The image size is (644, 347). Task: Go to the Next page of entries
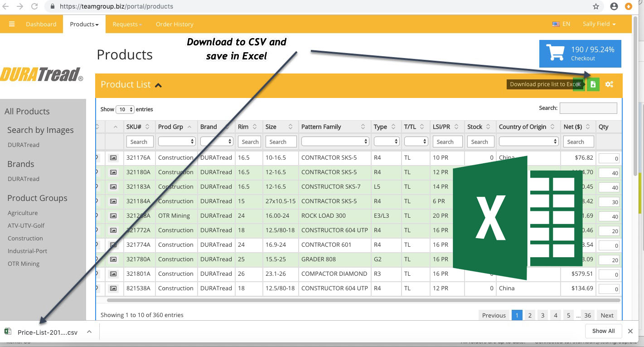pos(607,315)
